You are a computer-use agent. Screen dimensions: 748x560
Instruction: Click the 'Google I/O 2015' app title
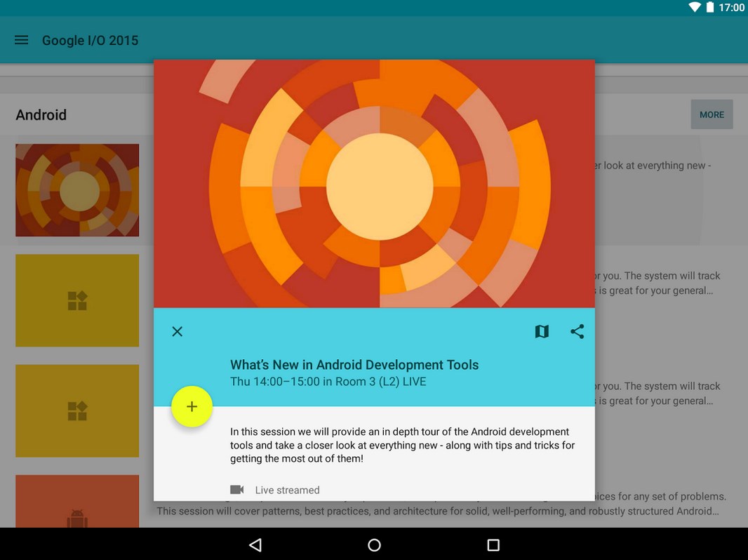coord(90,41)
